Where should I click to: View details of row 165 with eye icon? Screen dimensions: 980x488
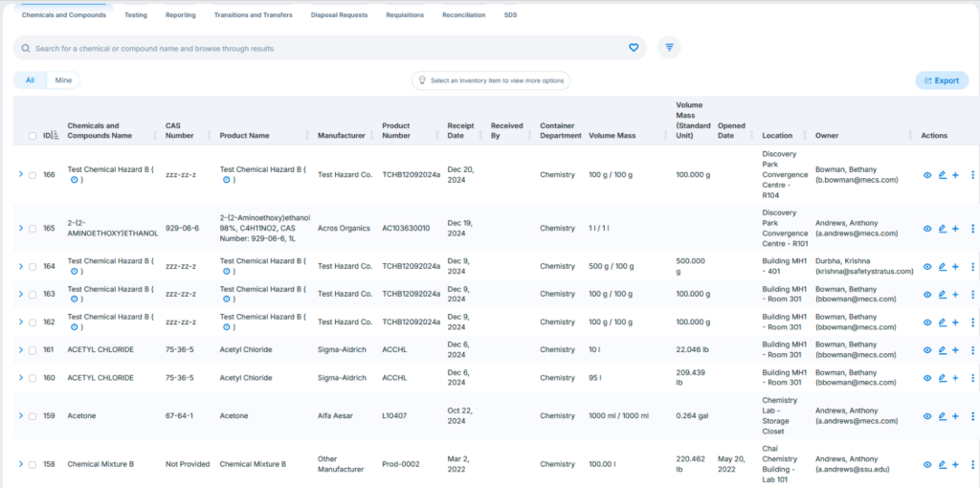click(x=927, y=229)
